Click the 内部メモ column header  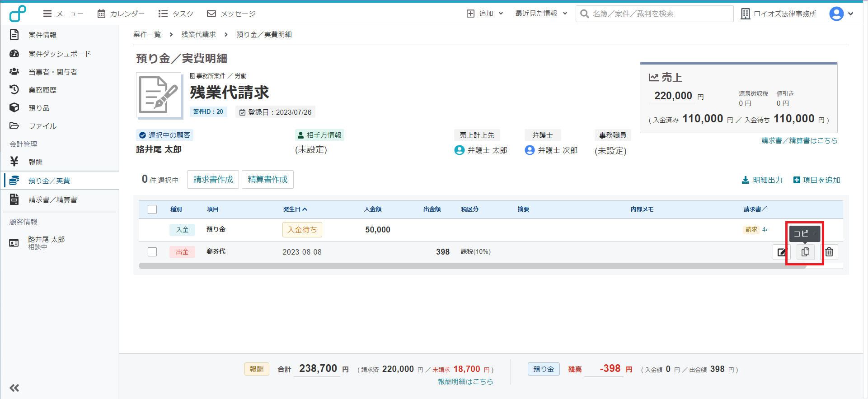[642, 209]
